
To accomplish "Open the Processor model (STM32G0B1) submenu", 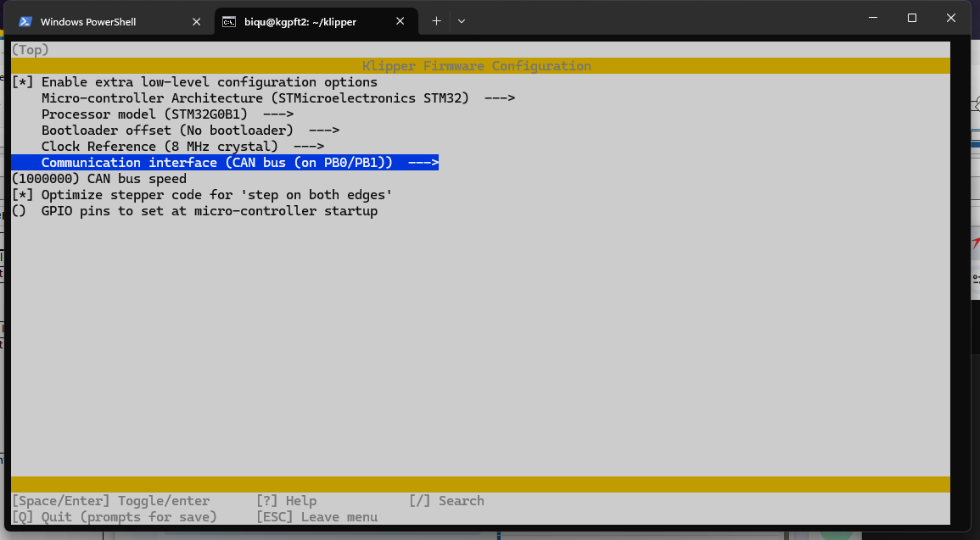I will click(x=167, y=115).
